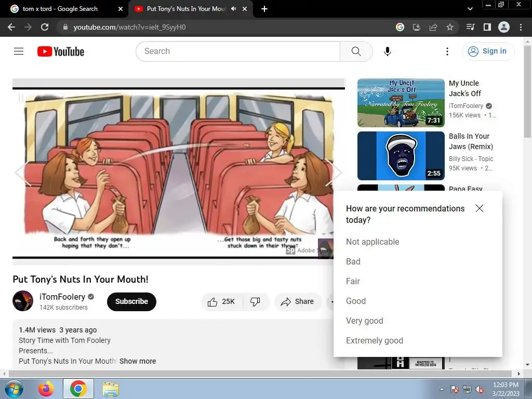Reload the current page
The width and height of the screenshot is (532, 399).
click(x=45, y=27)
